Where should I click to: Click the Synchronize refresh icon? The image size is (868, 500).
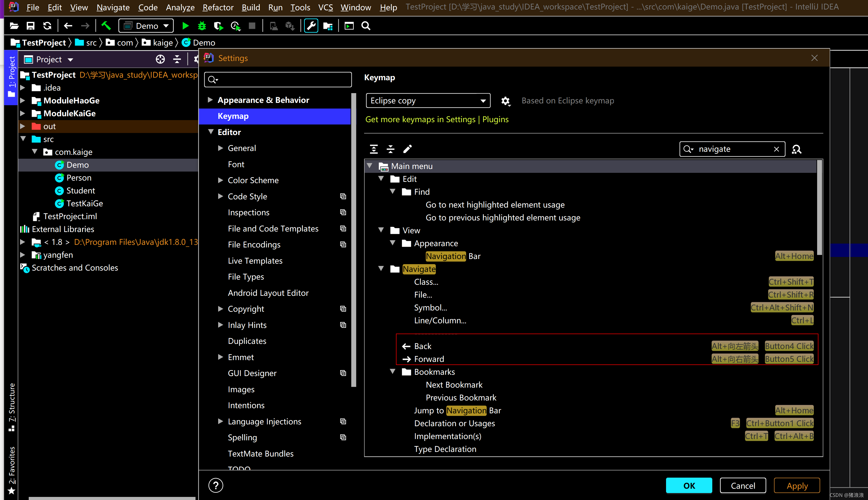pyautogui.click(x=47, y=26)
